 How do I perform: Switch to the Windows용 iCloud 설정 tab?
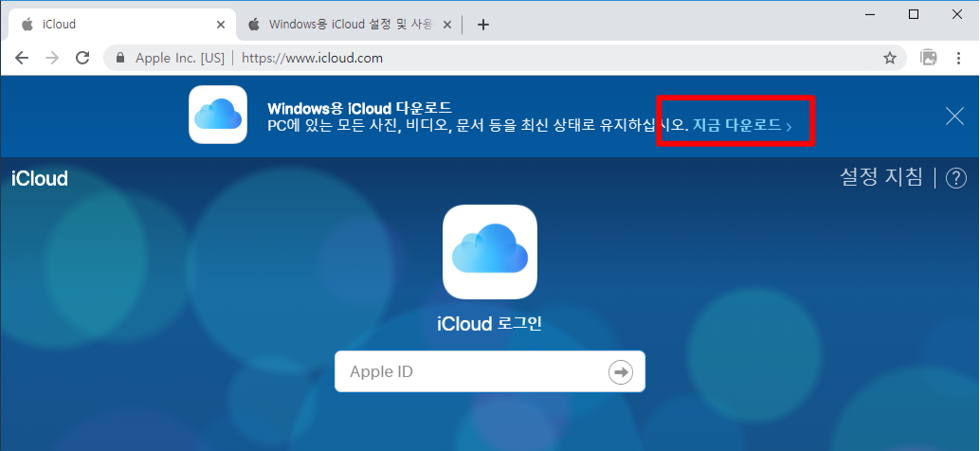point(350,25)
